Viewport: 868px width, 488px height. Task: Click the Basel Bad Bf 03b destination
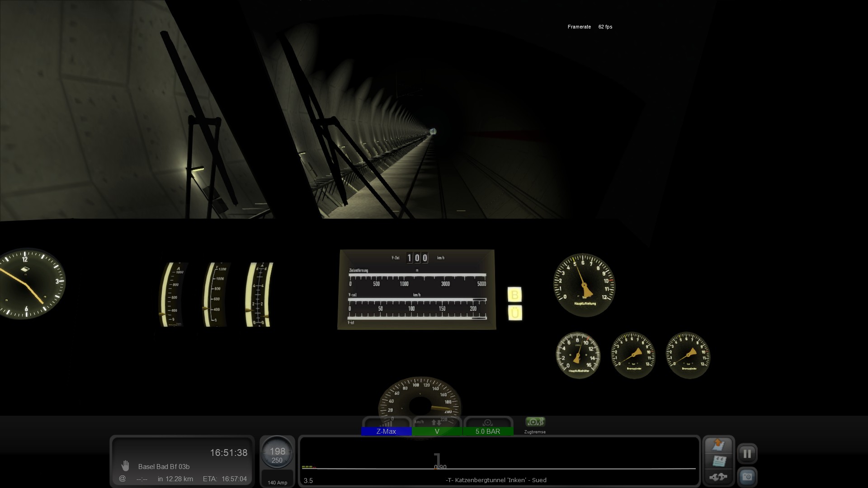tap(164, 467)
